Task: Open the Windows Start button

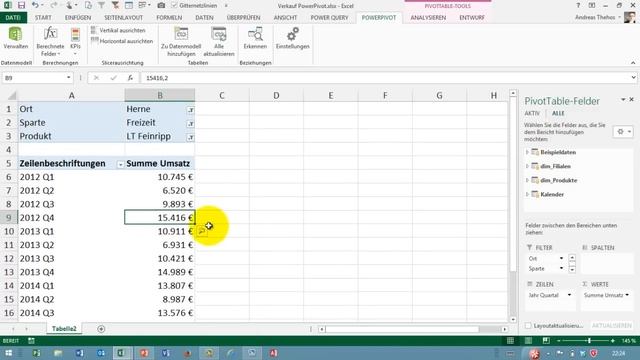Action: 9,353
